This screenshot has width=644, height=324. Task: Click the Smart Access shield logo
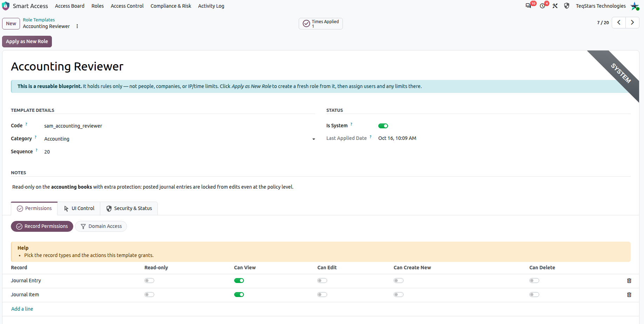6,6
